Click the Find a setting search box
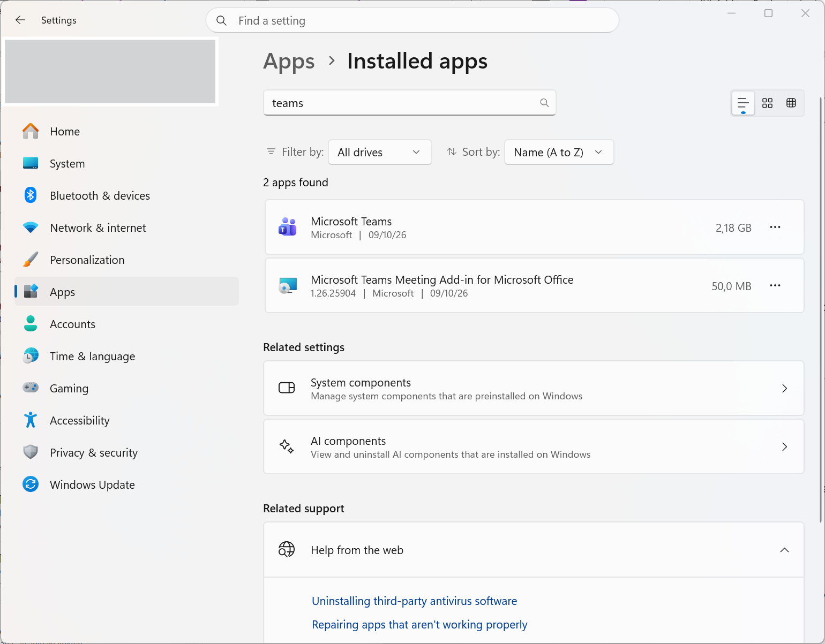This screenshot has width=825, height=644. point(412,20)
